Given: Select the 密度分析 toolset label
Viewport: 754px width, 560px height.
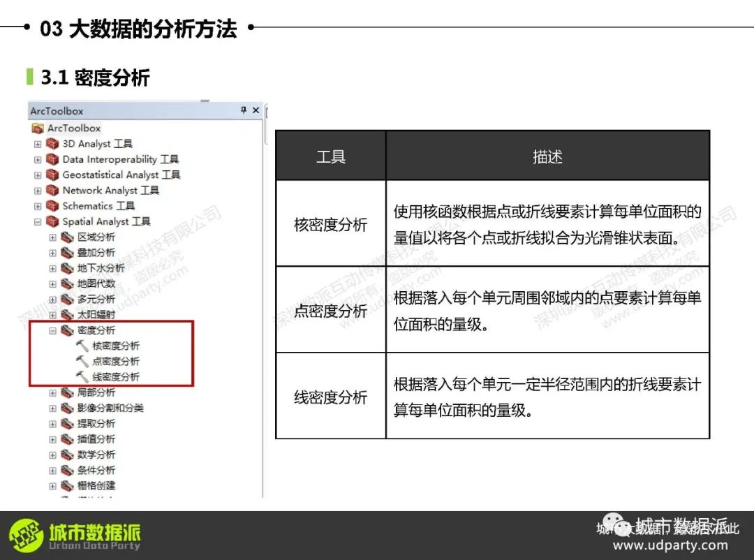Looking at the screenshot, I should pos(96,330).
